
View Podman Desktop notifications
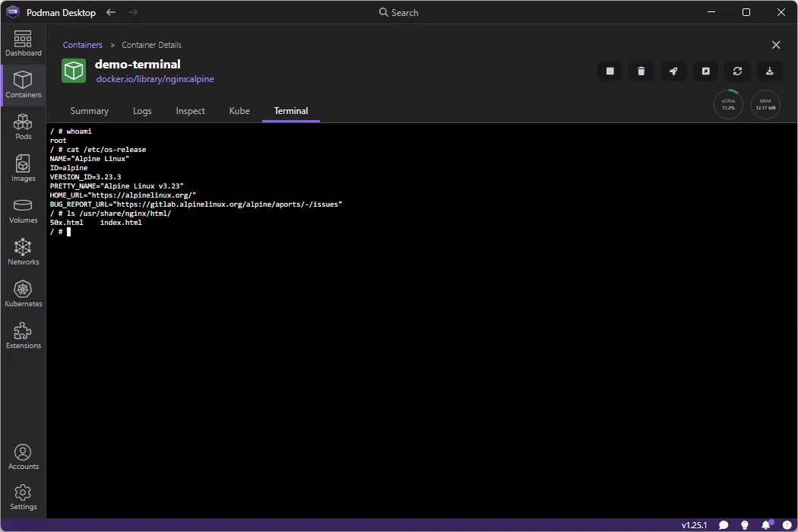click(766, 524)
